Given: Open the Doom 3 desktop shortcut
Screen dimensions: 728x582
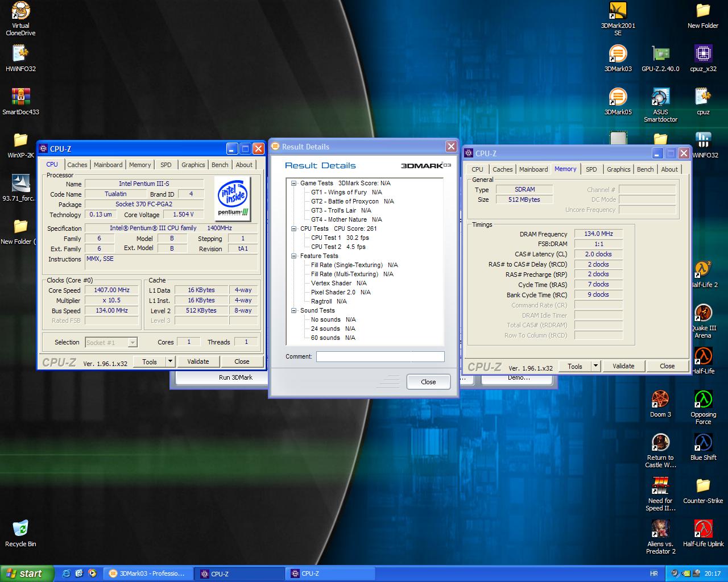Looking at the screenshot, I should 660,400.
